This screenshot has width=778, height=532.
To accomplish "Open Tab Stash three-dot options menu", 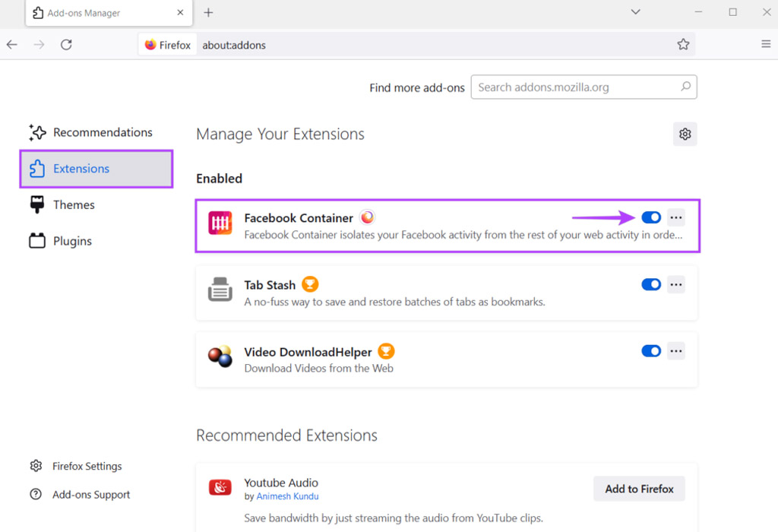I will (676, 285).
